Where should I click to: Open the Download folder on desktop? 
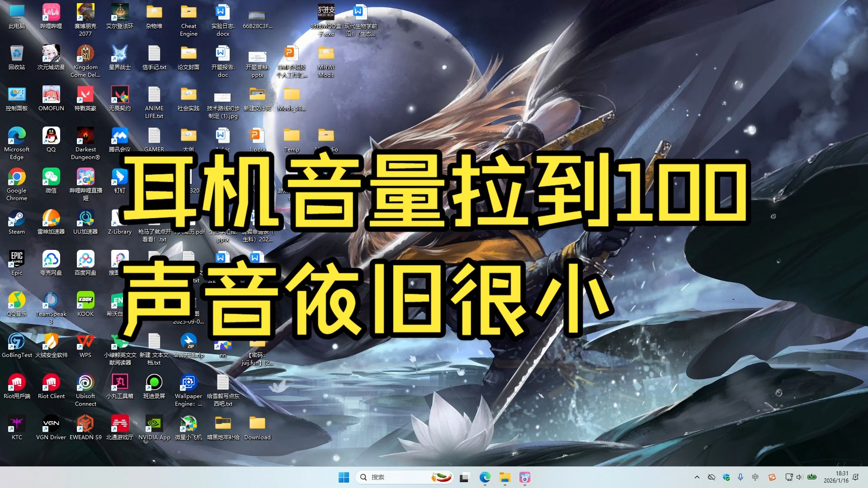tap(257, 428)
